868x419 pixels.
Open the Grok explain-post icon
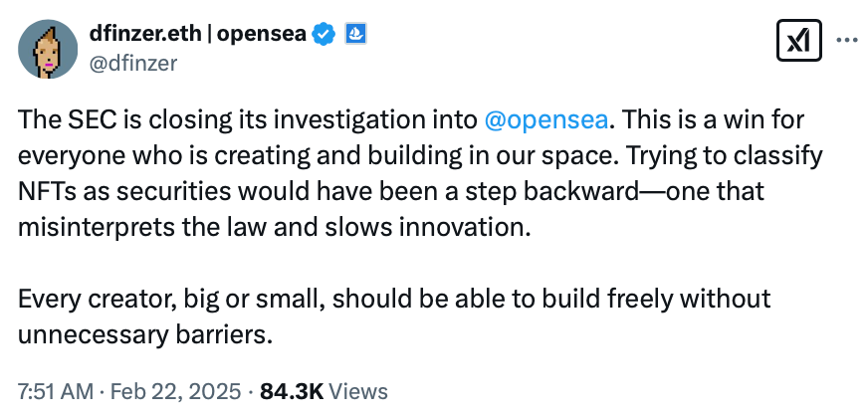tap(796, 41)
